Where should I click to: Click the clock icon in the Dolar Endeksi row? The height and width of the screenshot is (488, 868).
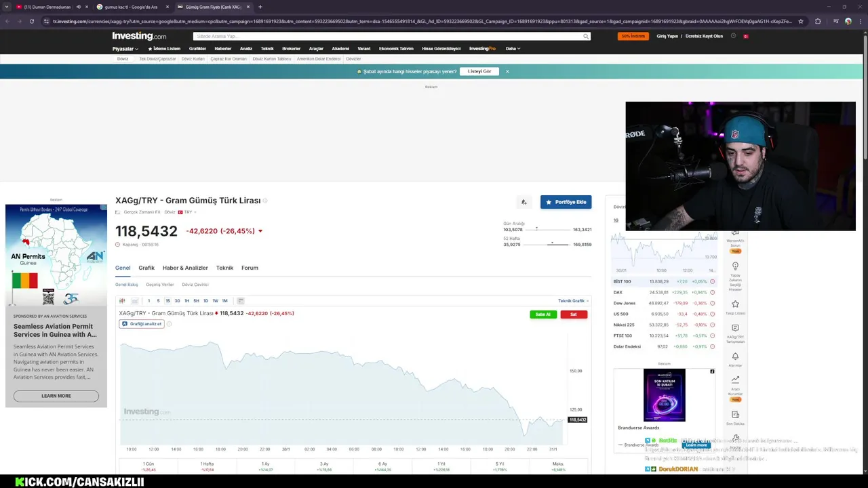pyautogui.click(x=712, y=346)
